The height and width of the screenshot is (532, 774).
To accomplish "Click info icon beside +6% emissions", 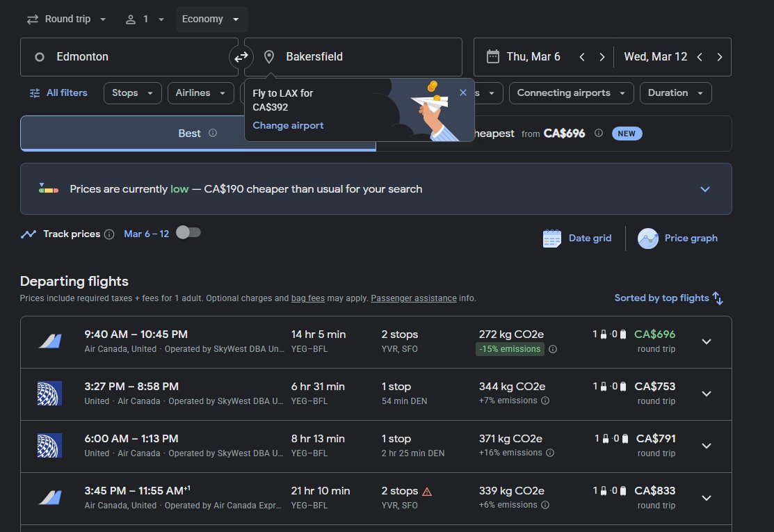I will (545, 505).
